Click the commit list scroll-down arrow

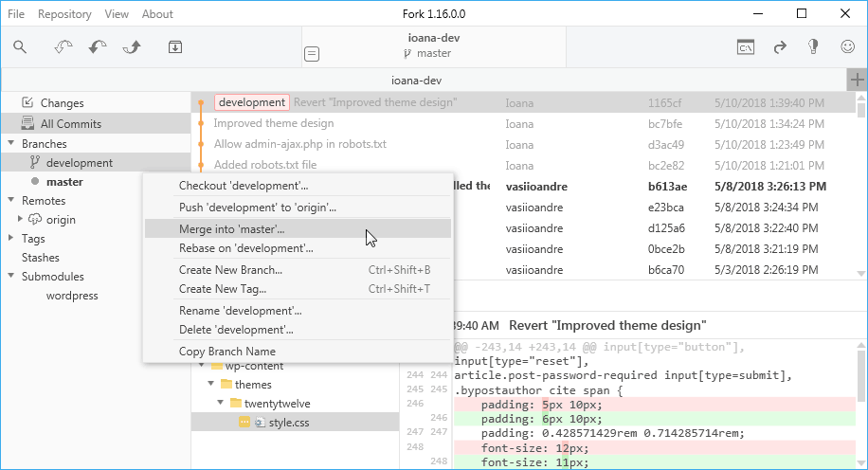(860, 274)
